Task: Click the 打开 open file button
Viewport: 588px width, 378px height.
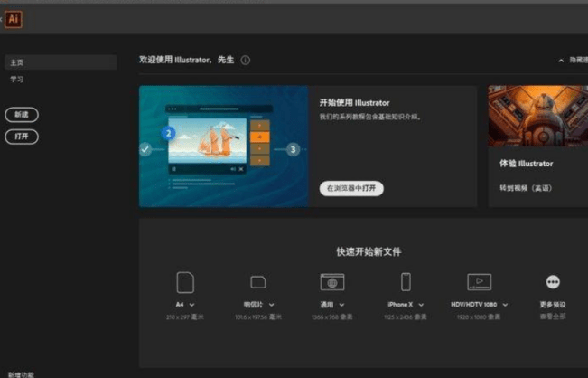Action: point(22,137)
